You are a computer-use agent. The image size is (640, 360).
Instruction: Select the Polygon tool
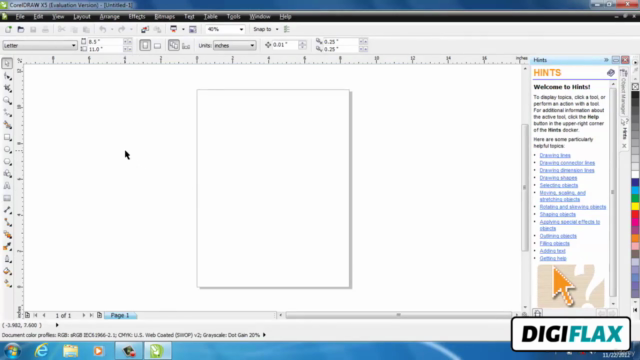click(7, 162)
